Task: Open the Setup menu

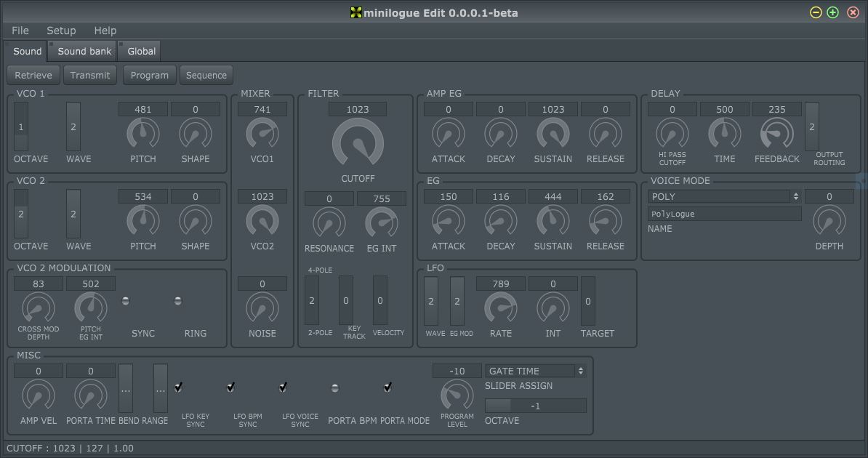Action: tap(61, 31)
